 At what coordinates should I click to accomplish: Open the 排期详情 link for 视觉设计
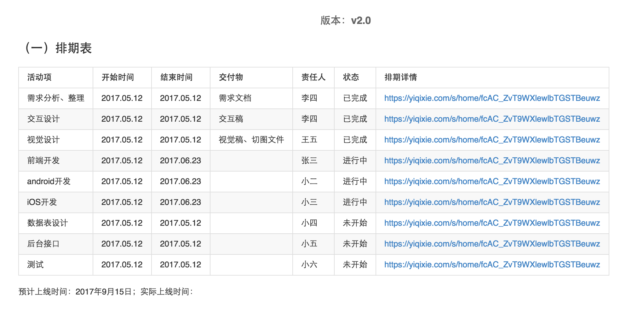point(492,140)
